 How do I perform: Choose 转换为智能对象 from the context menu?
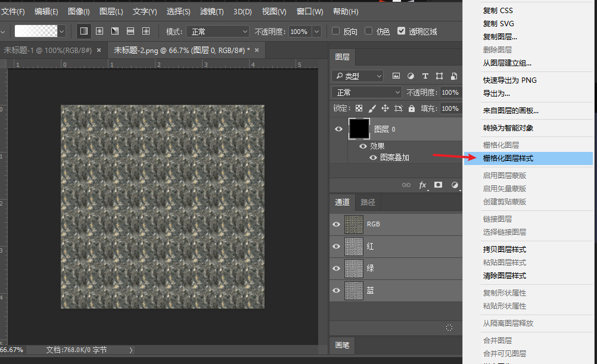point(528,128)
